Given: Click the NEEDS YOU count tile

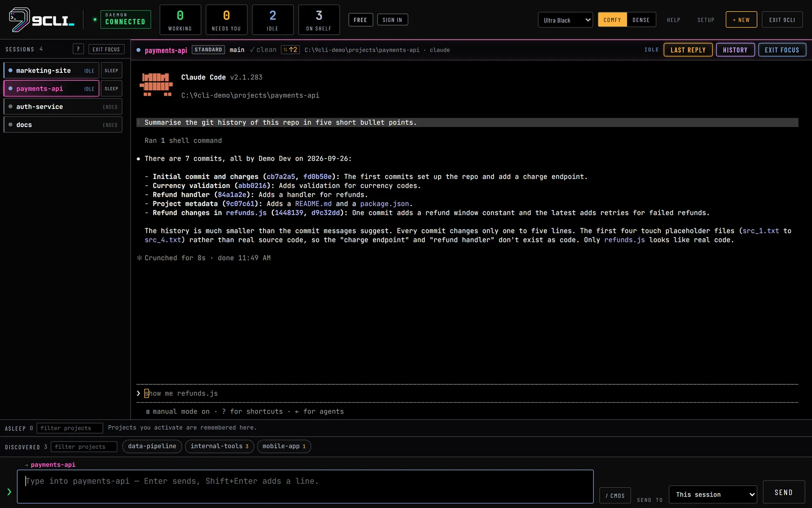Looking at the screenshot, I should (x=226, y=20).
